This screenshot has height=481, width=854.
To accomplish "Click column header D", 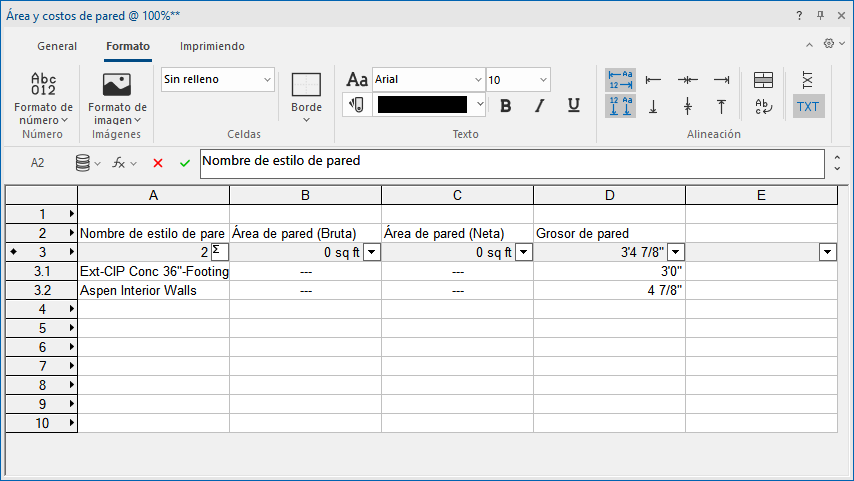I will [609, 195].
